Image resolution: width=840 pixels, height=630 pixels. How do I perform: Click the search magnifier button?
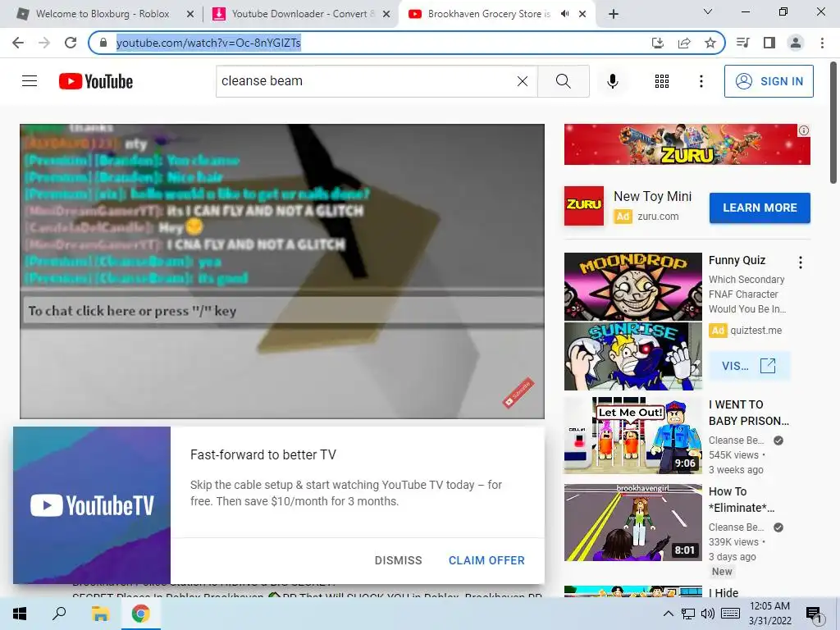point(563,81)
